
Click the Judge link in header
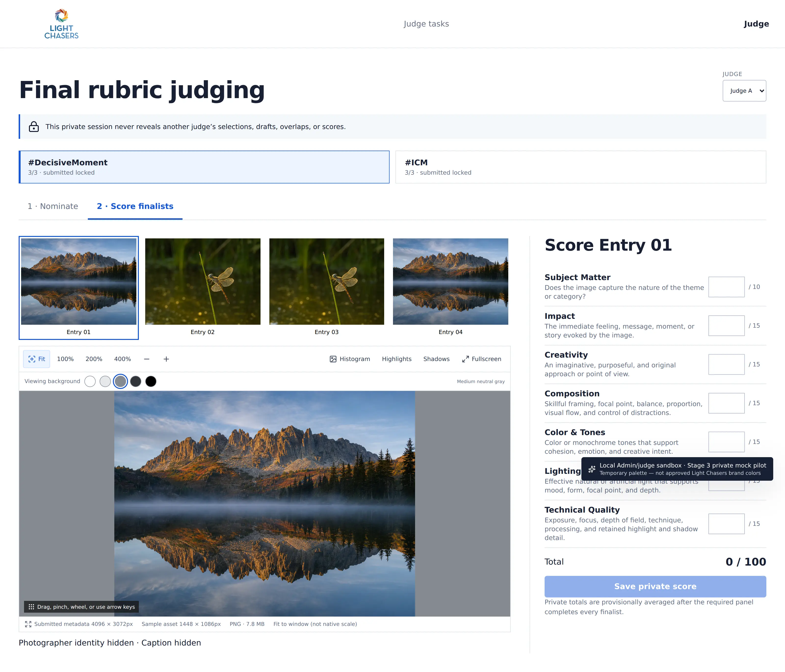[756, 24]
